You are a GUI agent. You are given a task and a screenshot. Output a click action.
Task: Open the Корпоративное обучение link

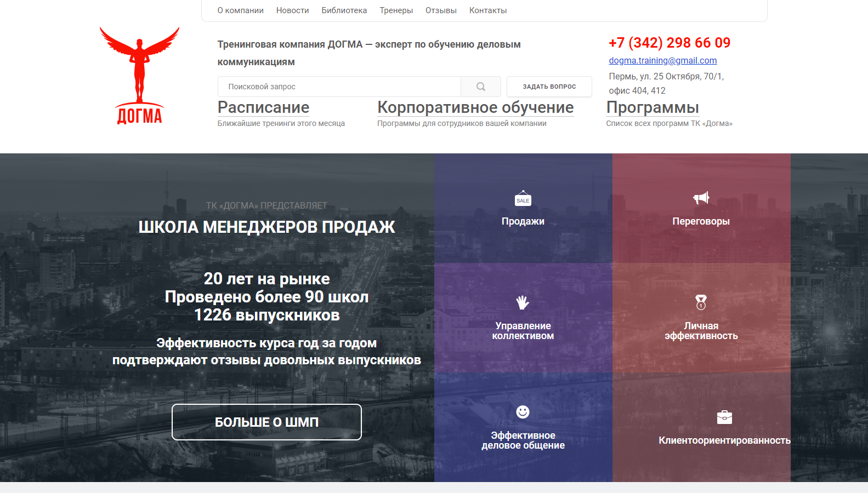tap(475, 107)
